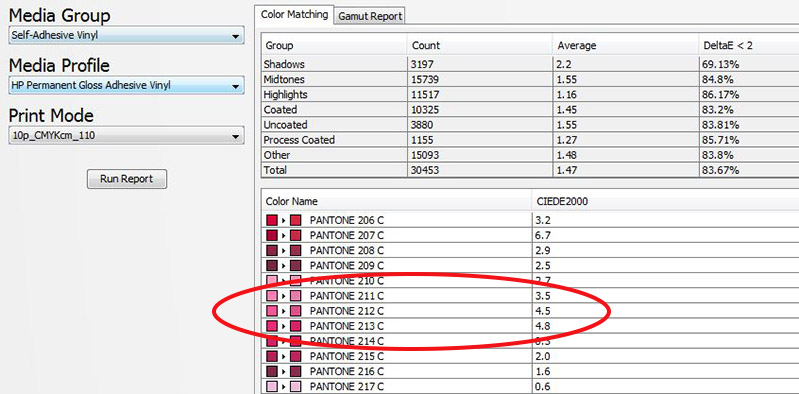
Task: Click the CIEDE2000 value 0.6
Action: click(543, 386)
